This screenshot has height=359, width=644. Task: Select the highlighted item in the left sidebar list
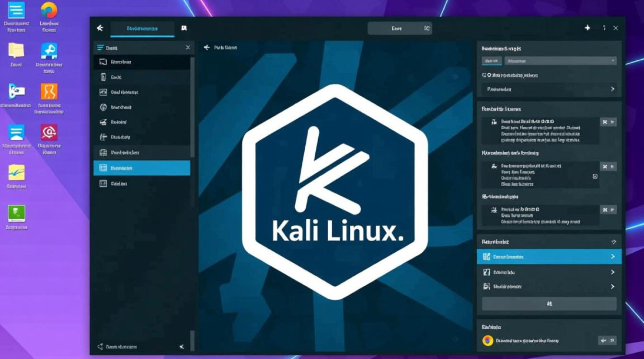pos(142,168)
